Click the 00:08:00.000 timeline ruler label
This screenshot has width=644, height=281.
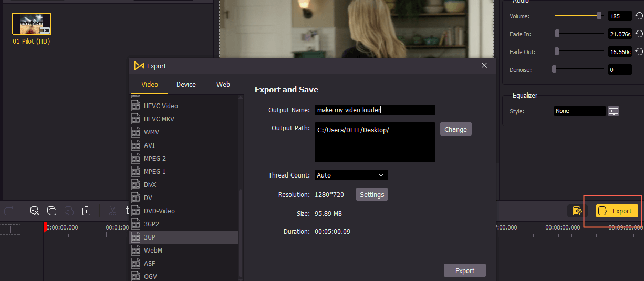tap(562, 227)
